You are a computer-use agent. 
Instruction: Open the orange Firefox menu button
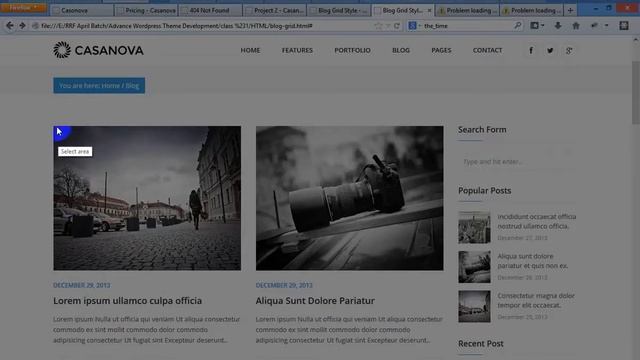[x=23, y=7]
